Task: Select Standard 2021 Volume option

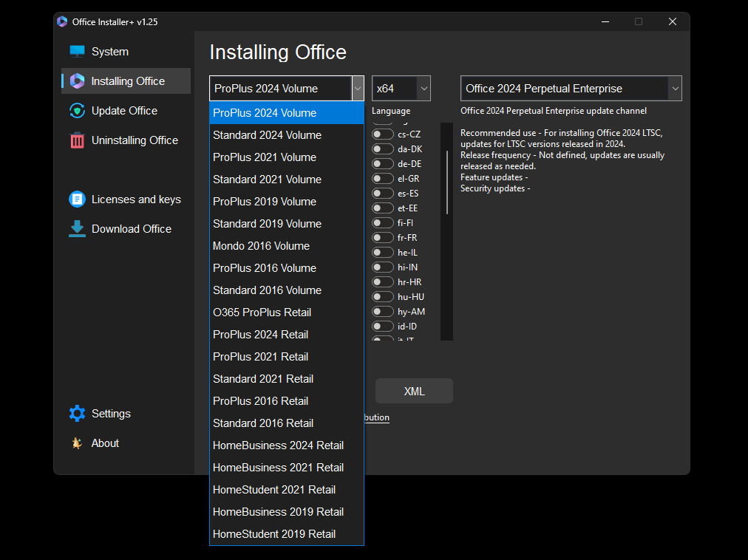Action: pyautogui.click(x=287, y=180)
